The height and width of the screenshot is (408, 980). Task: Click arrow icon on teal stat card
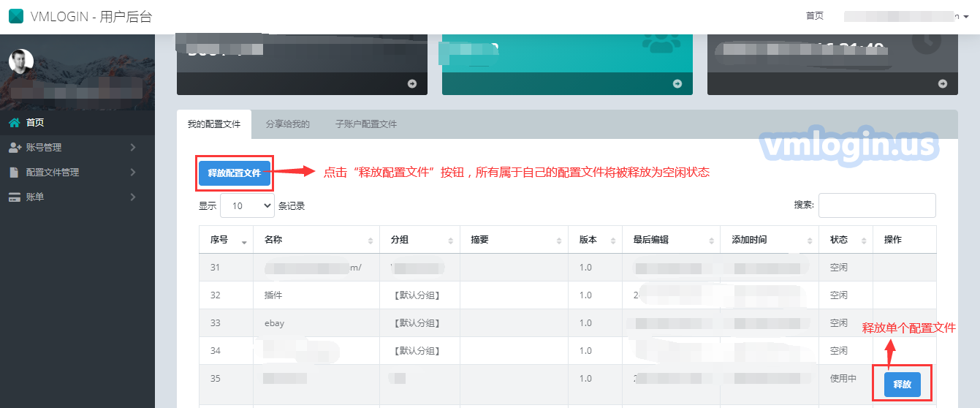pos(677,84)
